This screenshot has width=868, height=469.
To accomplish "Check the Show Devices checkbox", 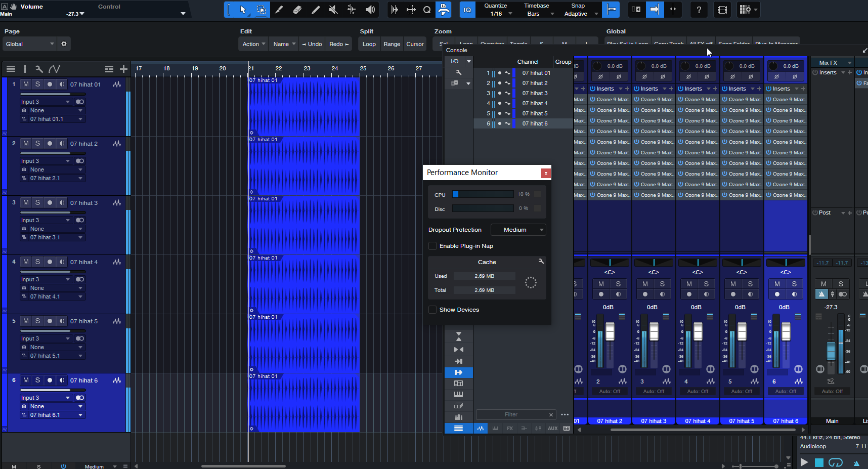I will tap(432, 310).
